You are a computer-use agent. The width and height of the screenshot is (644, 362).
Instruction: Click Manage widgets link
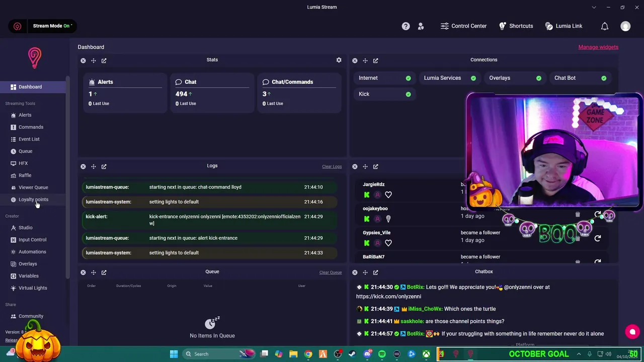pyautogui.click(x=598, y=47)
